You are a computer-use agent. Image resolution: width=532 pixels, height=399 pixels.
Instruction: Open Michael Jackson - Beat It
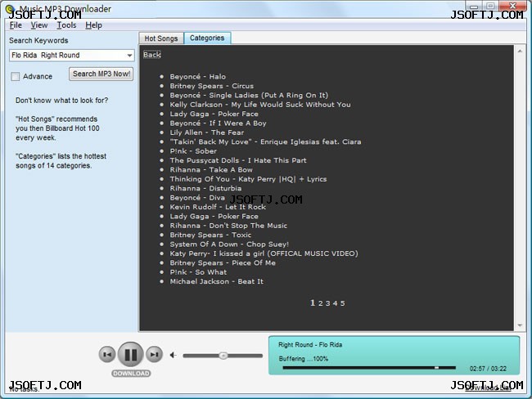pyautogui.click(x=216, y=281)
